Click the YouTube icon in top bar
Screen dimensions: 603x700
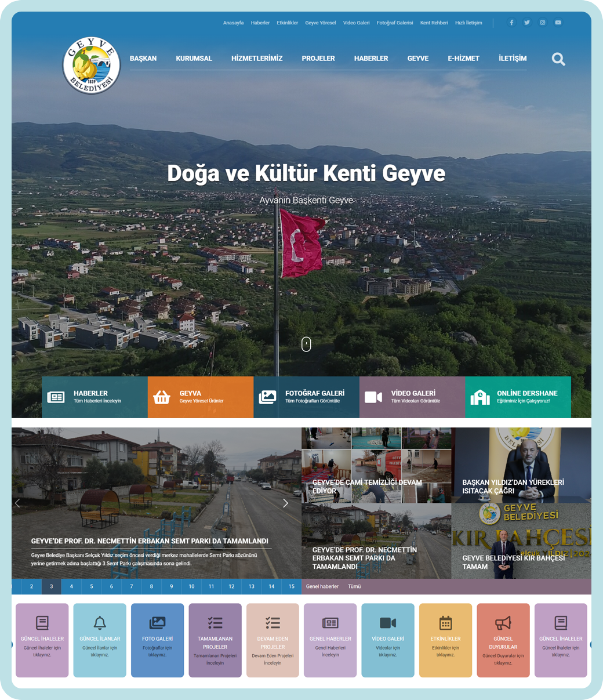pyautogui.click(x=558, y=23)
